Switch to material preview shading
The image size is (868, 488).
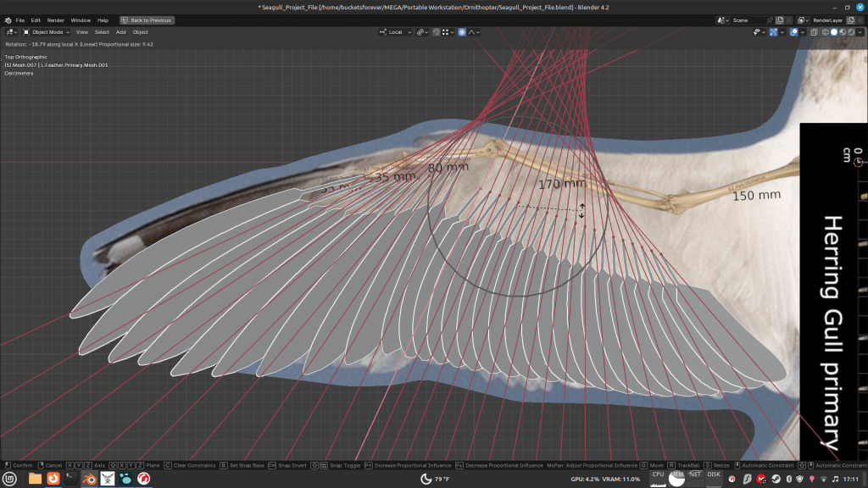point(843,32)
